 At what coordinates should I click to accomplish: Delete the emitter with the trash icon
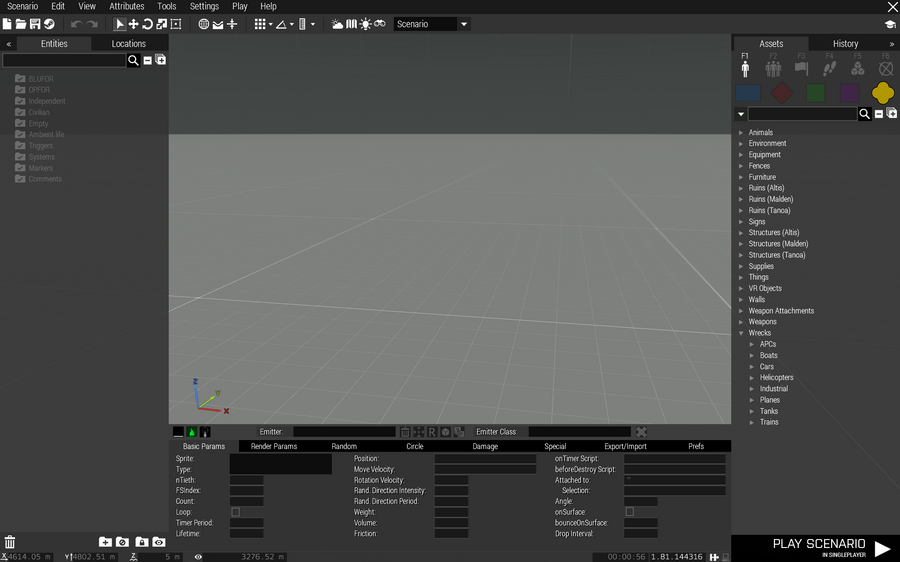pos(405,432)
